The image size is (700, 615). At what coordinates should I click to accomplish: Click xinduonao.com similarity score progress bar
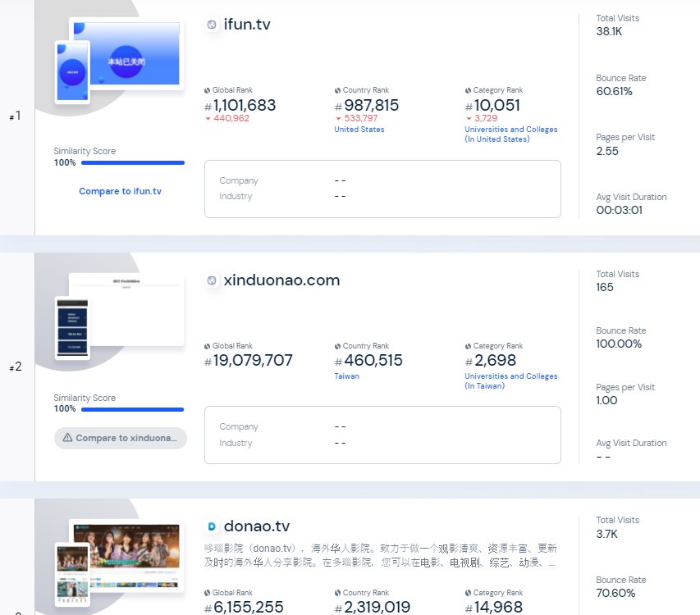tap(133, 409)
